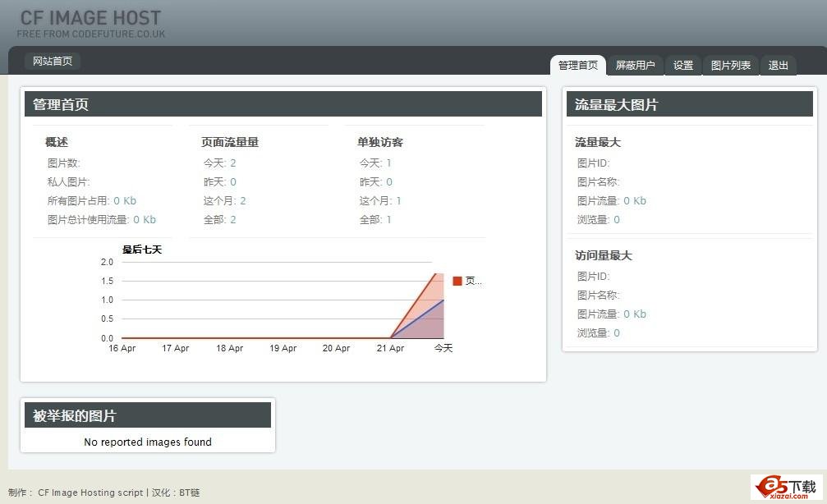
Task: Click the 流量最大图片 panel header
Action: 690,104
